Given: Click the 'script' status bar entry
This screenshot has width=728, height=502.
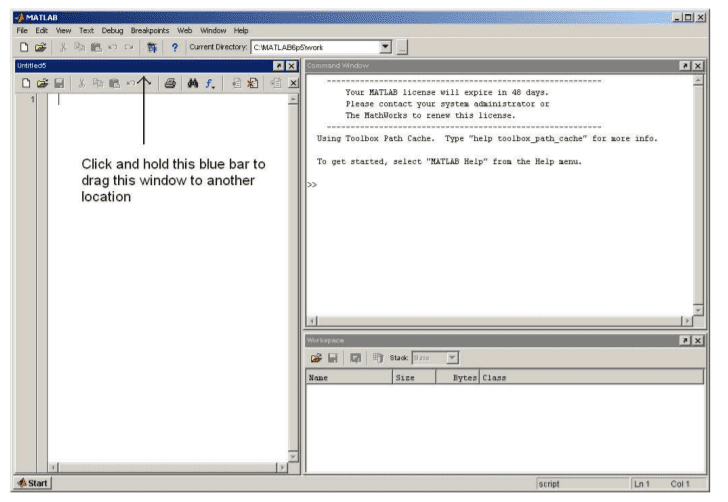Looking at the screenshot, I should (x=549, y=484).
